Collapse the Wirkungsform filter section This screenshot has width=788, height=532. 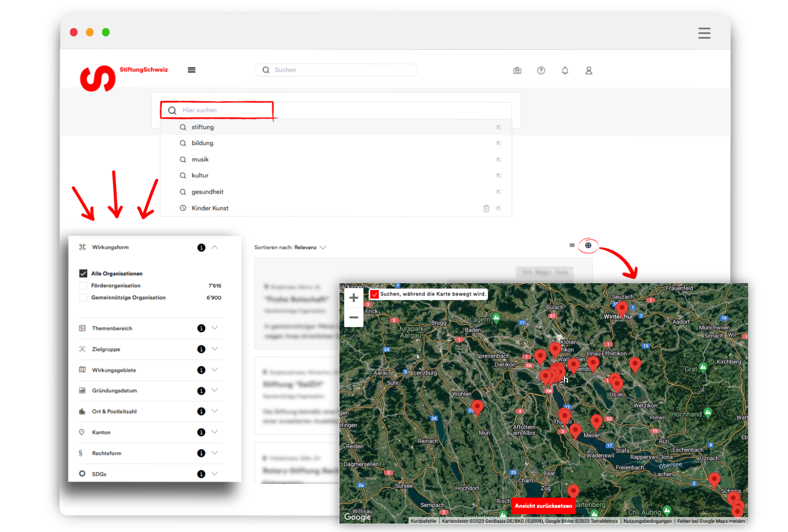tap(215, 247)
